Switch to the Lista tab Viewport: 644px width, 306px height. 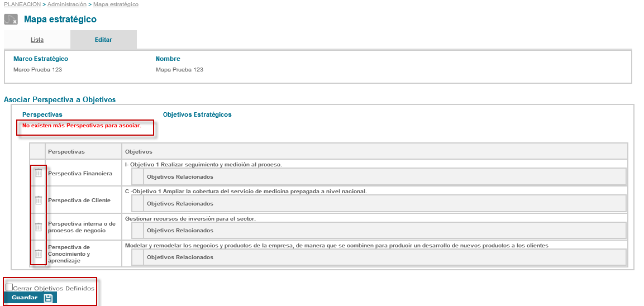pyautogui.click(x=37, y=40)
